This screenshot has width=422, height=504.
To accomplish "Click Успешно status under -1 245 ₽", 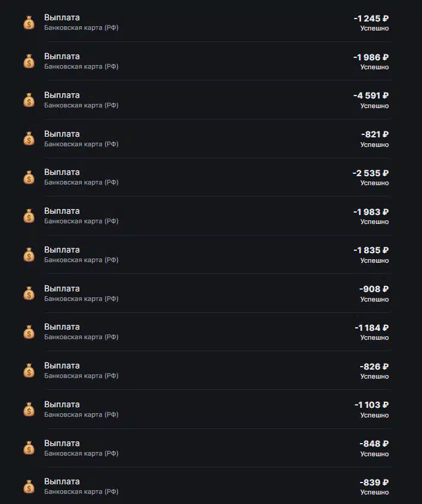I will (x=374, y=28).
